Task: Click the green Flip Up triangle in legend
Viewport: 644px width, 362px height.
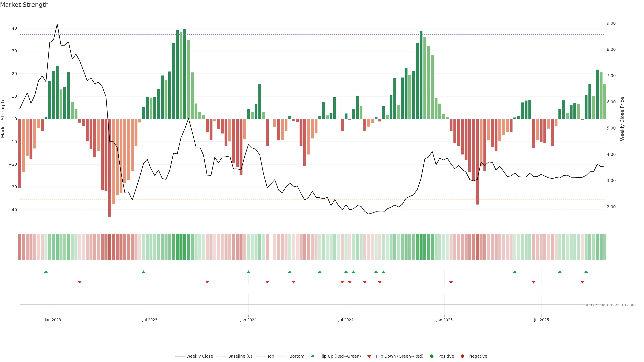Action: 312,356
